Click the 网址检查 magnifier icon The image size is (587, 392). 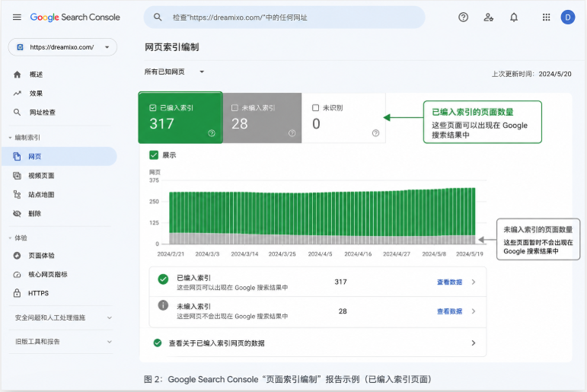click(18, 113)
